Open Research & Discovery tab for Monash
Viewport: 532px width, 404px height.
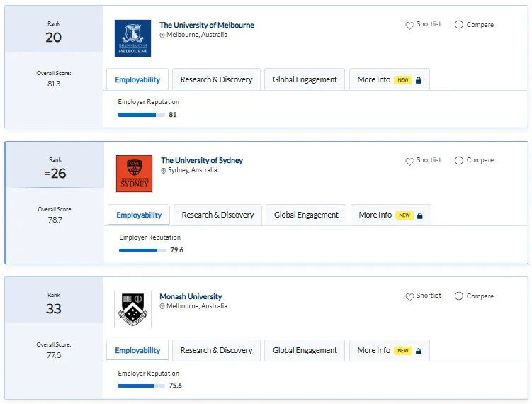click(x=217, y=350)
